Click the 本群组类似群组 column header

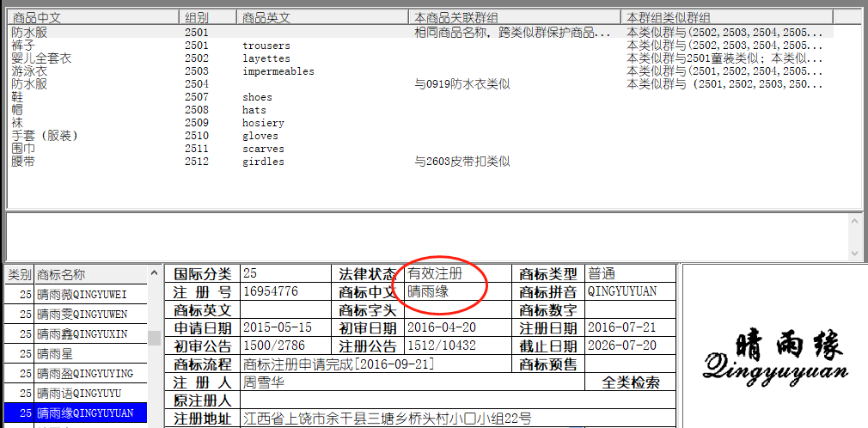(727, 17)
